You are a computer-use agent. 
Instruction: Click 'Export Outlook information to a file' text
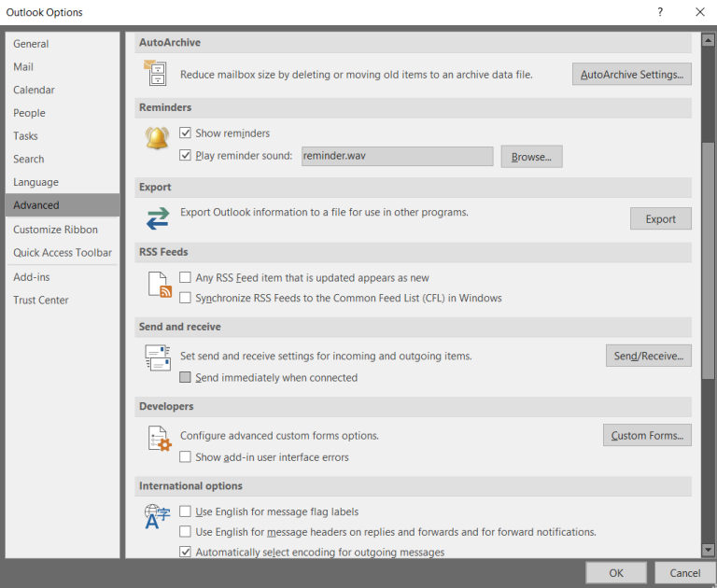[x=324, y=212]
